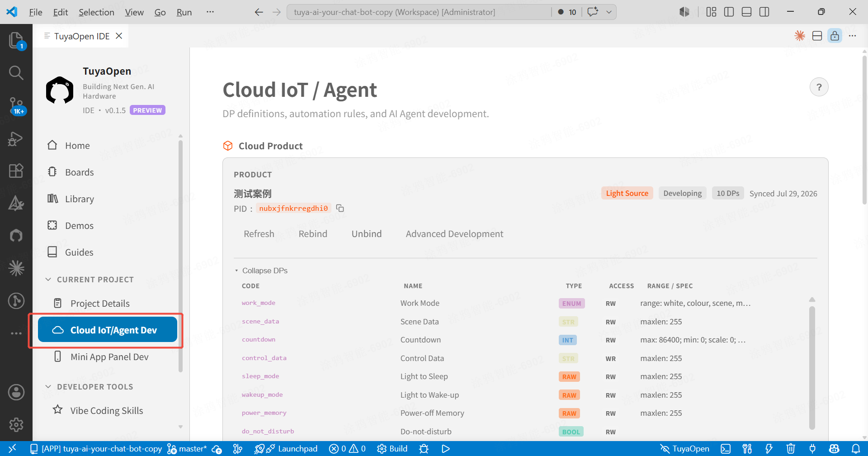Open the Edit menu

pyautogui.click(x=61, y=12)
